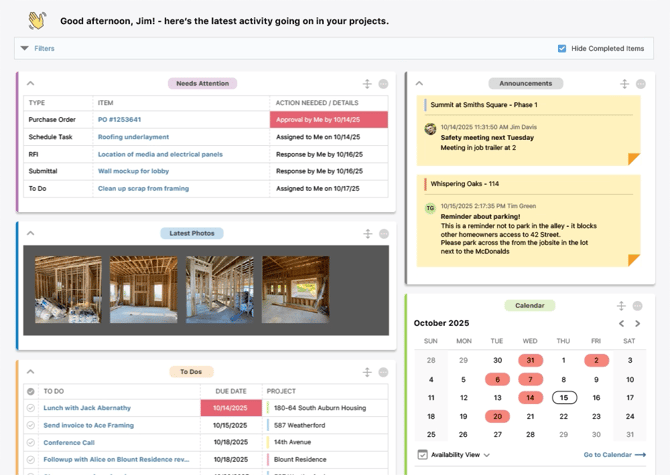Toggle the Hide Completed Items checkbox
Viewport: 670px width, 475px height.
coord(562,48)
